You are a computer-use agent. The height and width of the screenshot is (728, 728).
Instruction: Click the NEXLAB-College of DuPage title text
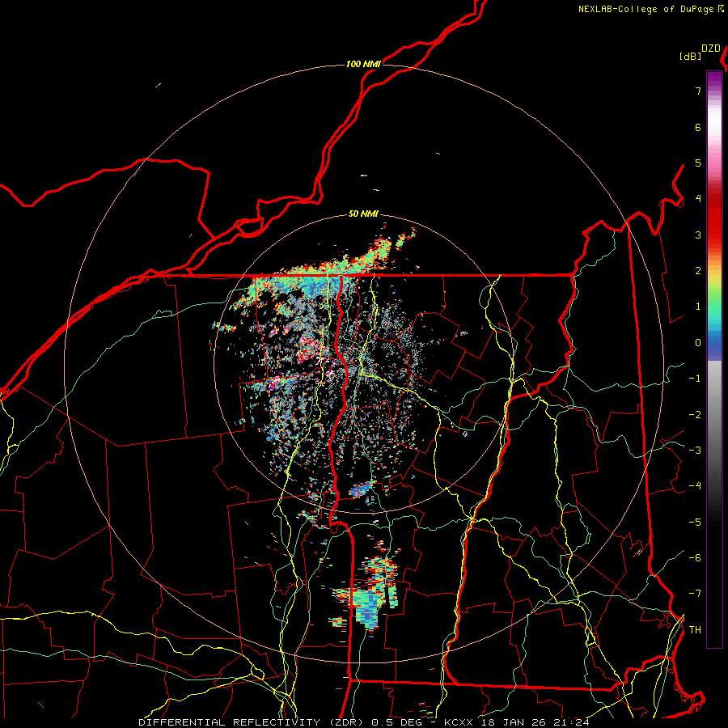click(x=646, y=9)
